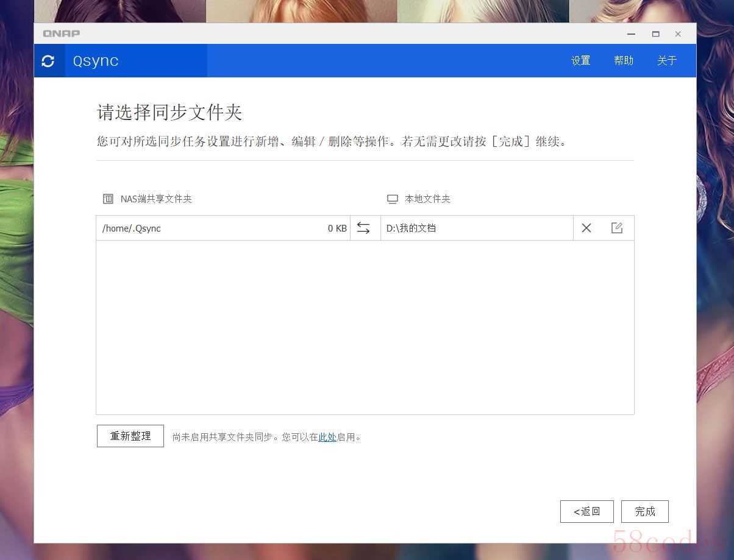Click the 0 KB size value
Viewport: 734px width, 560px height.
337,229
